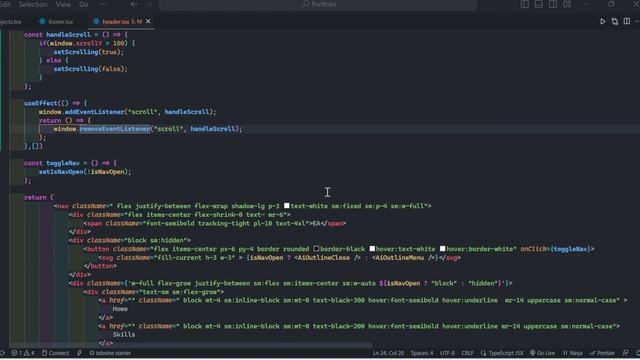Toggle the primary side bar layout icon

[x=524, y=4]
